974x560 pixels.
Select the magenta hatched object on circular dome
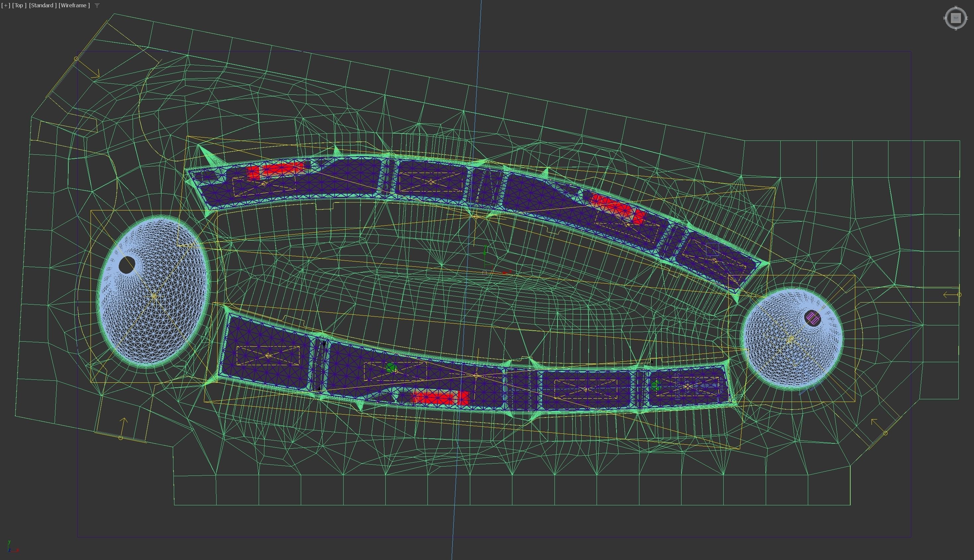pyautogui.click(x=812, y=318)
